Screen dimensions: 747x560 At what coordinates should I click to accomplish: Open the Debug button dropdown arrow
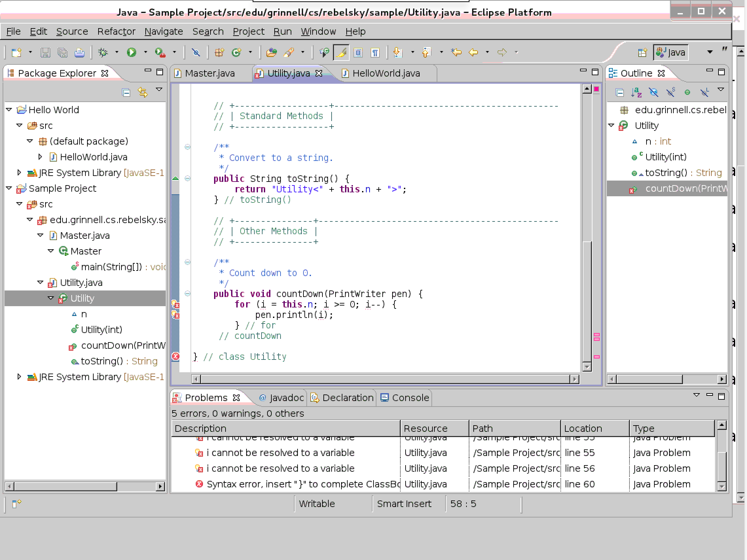click(117, 52)
